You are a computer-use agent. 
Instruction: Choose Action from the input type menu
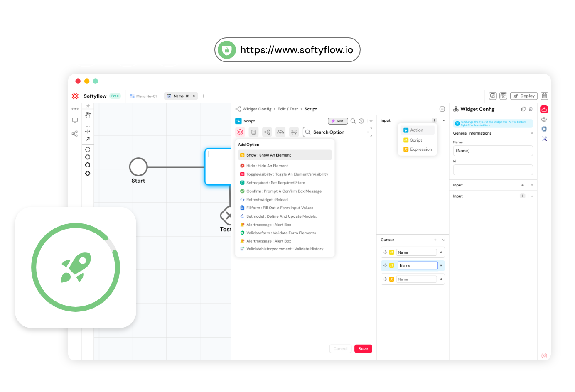[418, 130]
